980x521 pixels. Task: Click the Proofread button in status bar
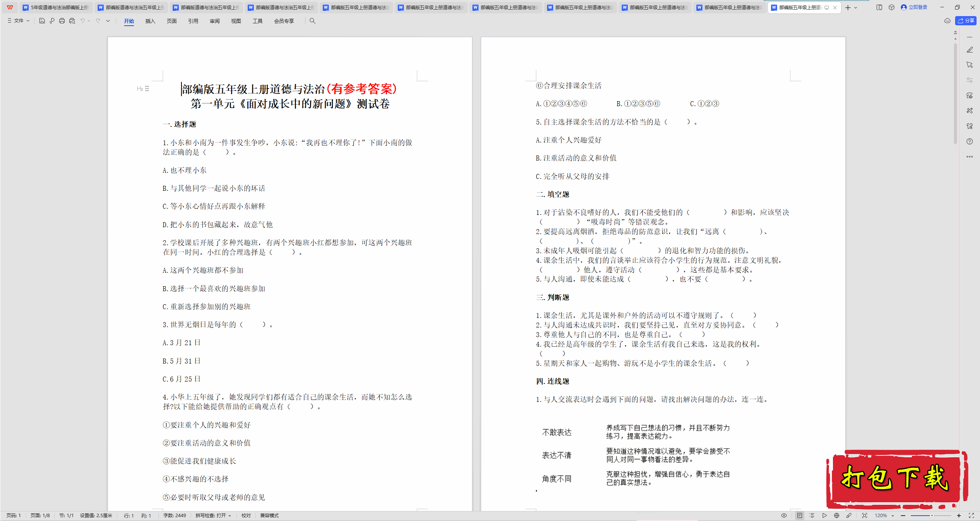[246, 516]
